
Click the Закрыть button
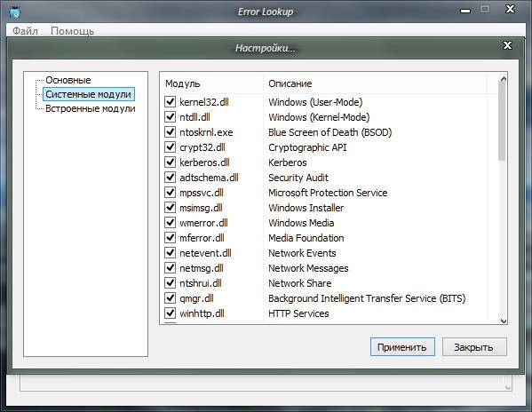(474, 347)
